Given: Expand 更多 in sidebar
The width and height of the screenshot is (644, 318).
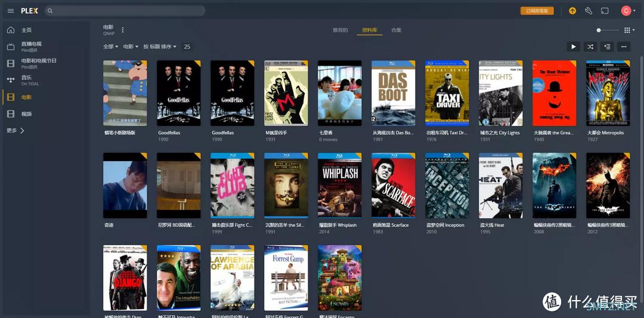Looking at the screenshot, I should click(16, 130).
